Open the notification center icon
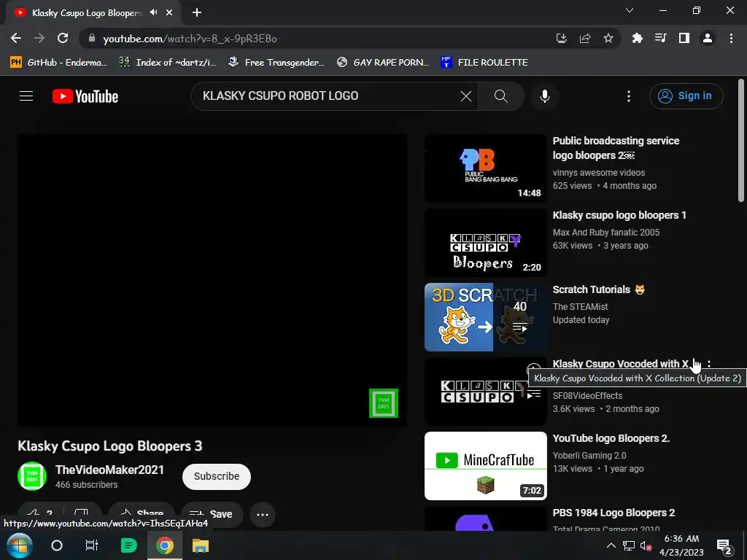The height and width of the screenshot is (560, 747). tap(724, 545)
